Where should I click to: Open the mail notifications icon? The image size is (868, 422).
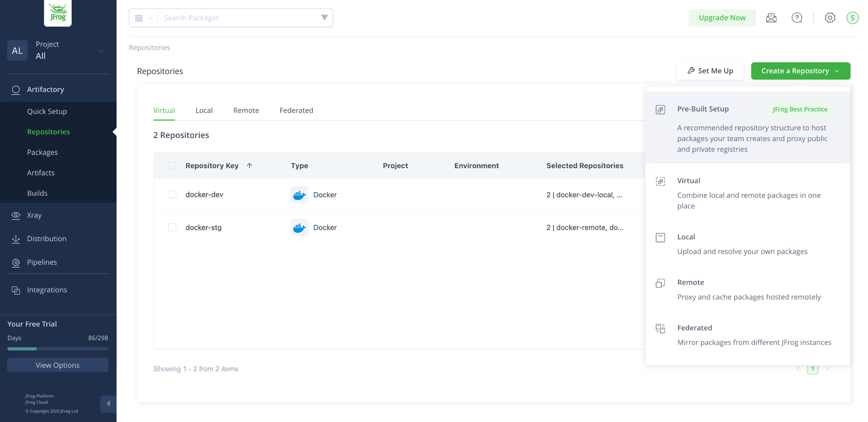tap(771, 18)
